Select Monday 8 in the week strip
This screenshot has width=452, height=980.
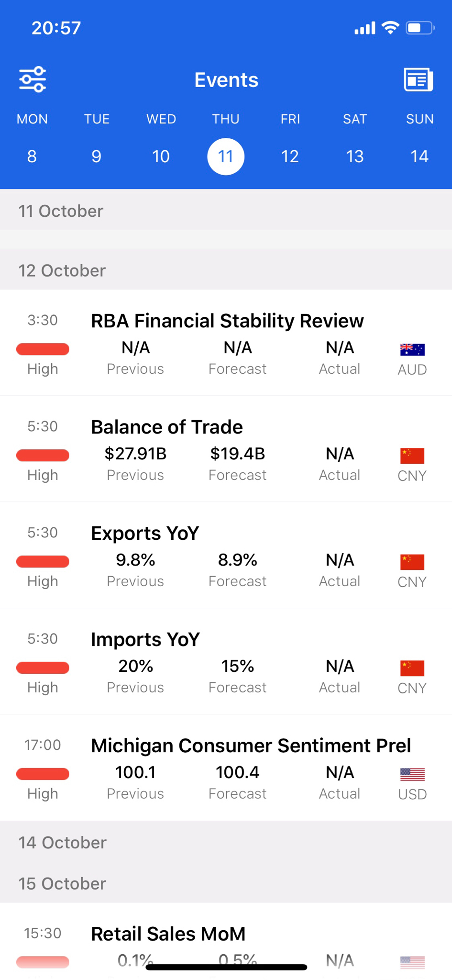click(32, 156)
